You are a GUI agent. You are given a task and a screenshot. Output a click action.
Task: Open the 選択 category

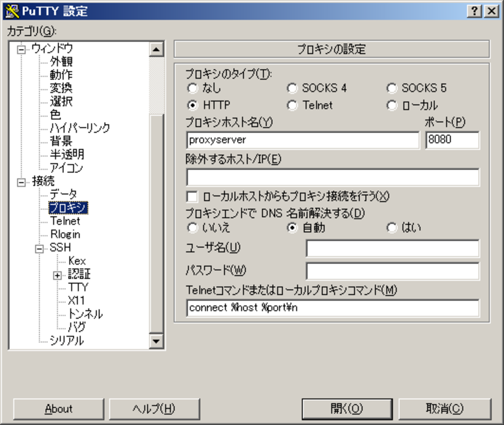click(61, 101)
